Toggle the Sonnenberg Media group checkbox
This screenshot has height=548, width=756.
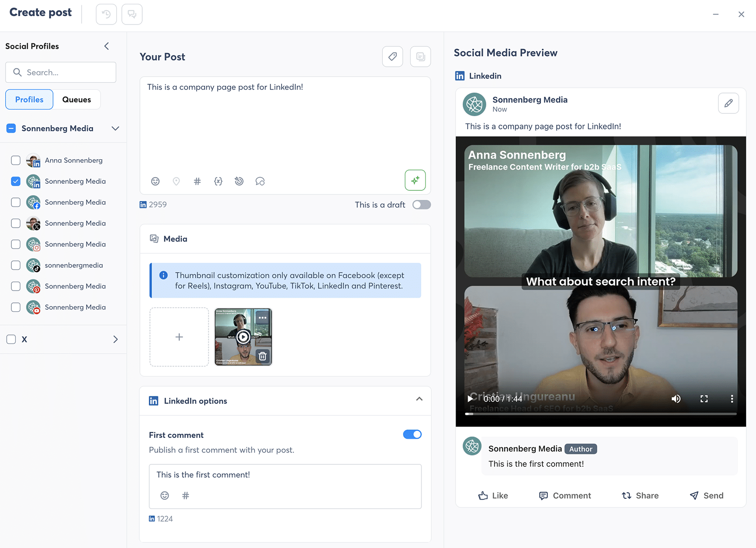coord(11,128)
